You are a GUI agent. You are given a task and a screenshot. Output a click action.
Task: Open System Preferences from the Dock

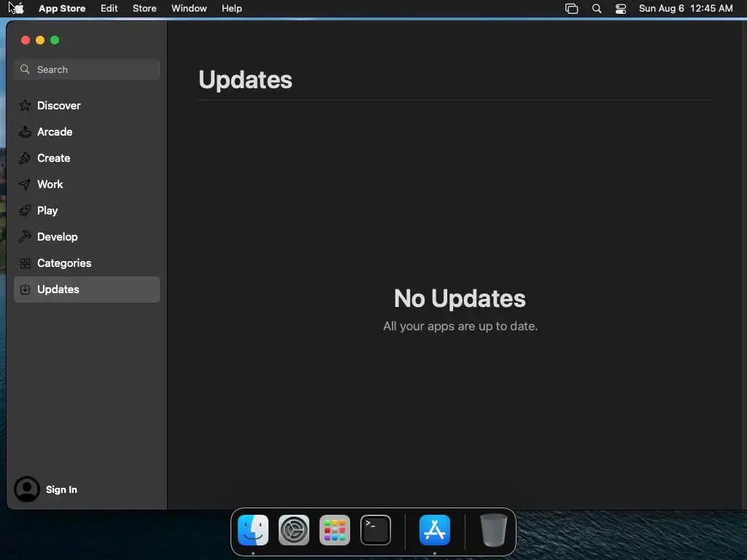[294, 530]
